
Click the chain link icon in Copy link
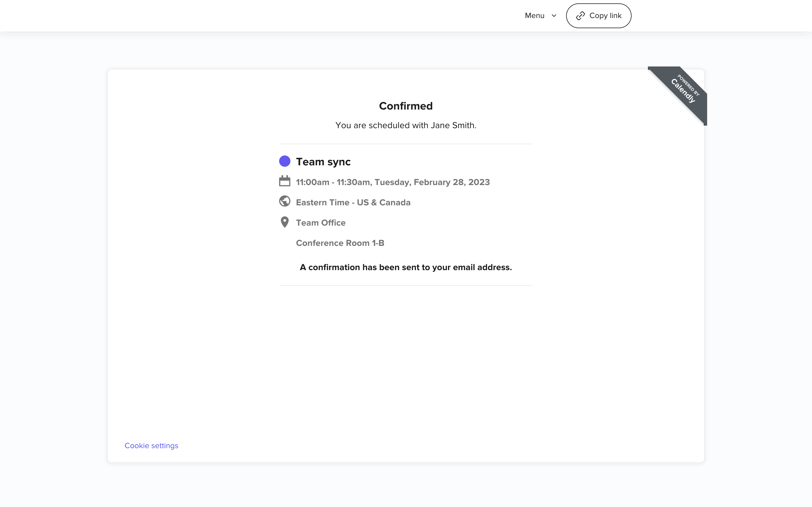(x=581, y=16)
